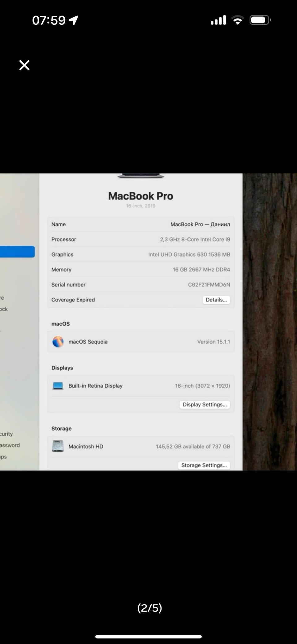Viewport: 297px width, 644px height.
Task: Tap the battery icon in status bar
Action: [x=260, y=20]
